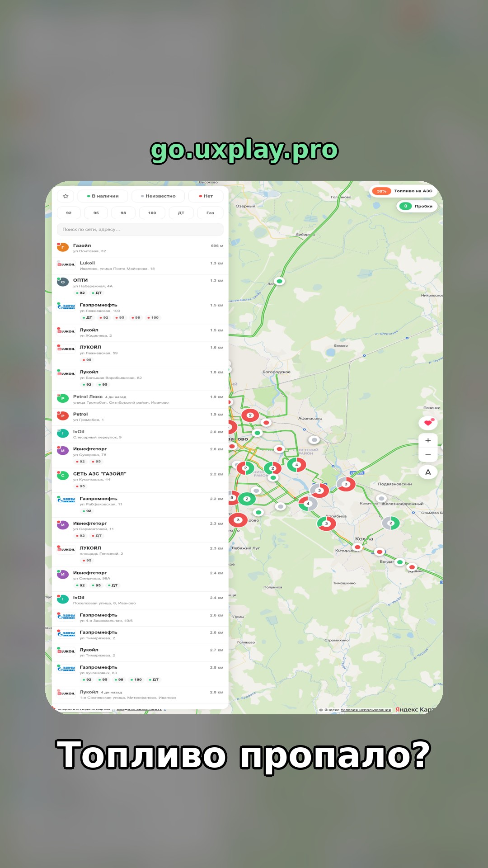
Task: Open Ивнефтеторг station on Суворова, 78
Action: click(140, 455)
